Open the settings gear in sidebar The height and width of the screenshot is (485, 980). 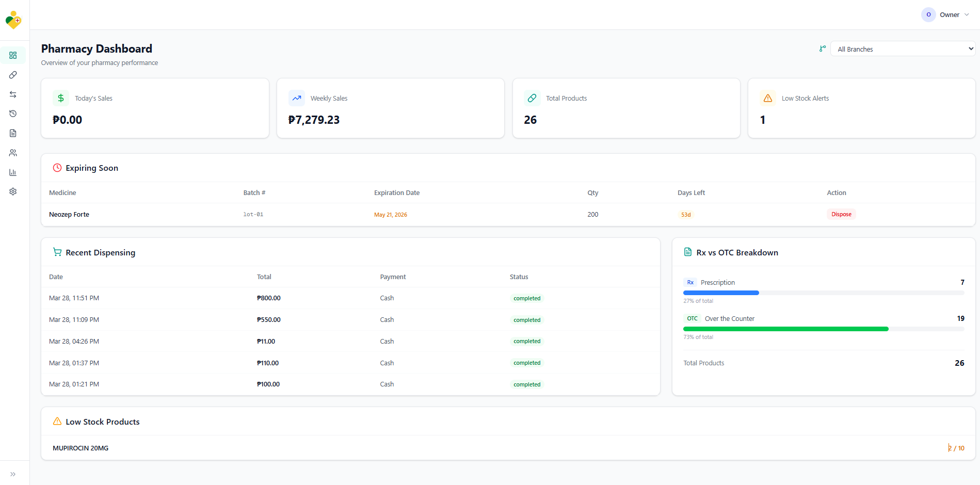point(13,191)
